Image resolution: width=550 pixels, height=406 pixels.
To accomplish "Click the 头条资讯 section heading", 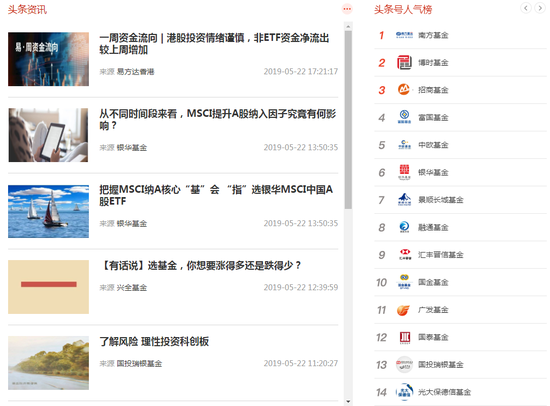I will coord(27,9).
